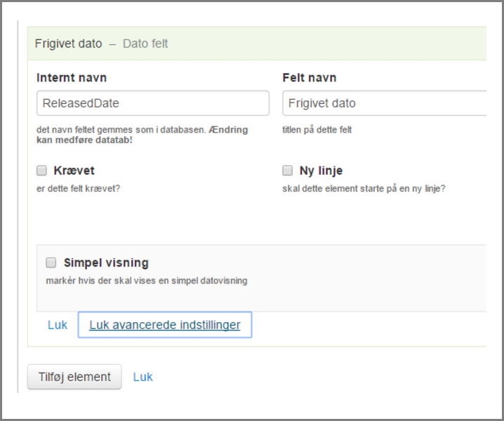Click the Internt navn heading

point(72,78)
